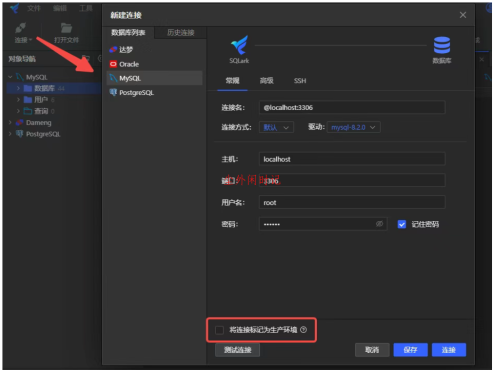Close the 新建连接 dialog
This screenshot has height=370, width=493.
[x=463, y=15]
